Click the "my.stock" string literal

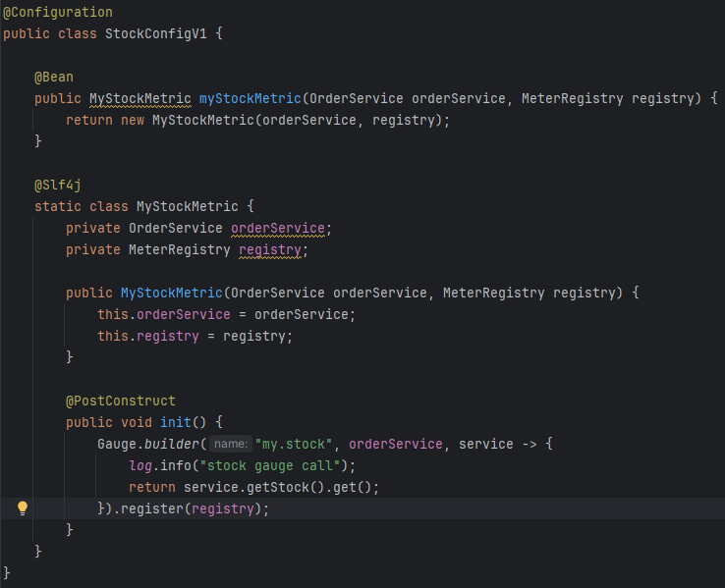(294, 444)
